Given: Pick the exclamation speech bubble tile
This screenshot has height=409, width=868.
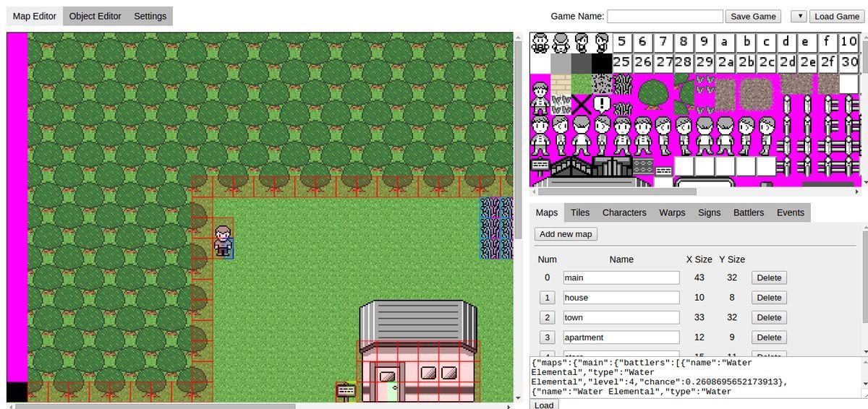Looking at the screenshot, I should point(602,105).
